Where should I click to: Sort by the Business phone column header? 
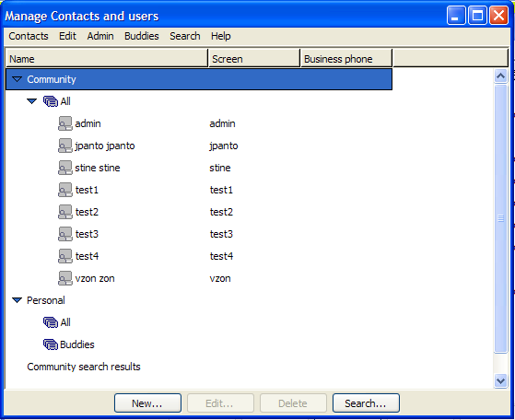point(346,58)
